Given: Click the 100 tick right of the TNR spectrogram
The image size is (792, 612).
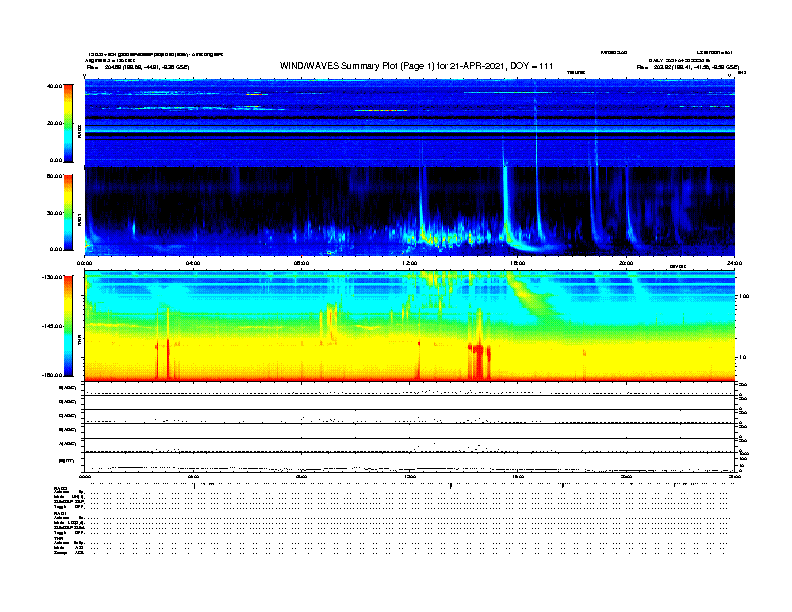Looking at the screenshot, I should (744, 296).
